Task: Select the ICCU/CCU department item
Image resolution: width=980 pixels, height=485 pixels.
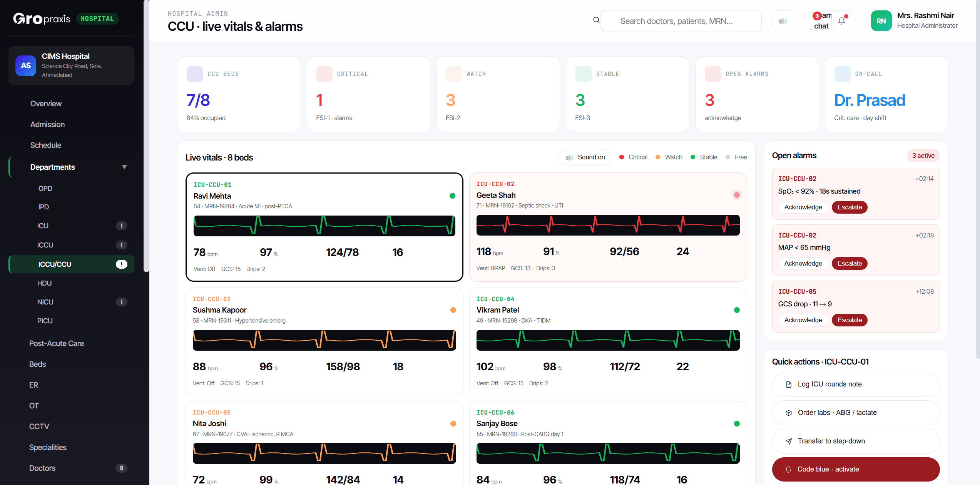Action: tap(72, 264)
